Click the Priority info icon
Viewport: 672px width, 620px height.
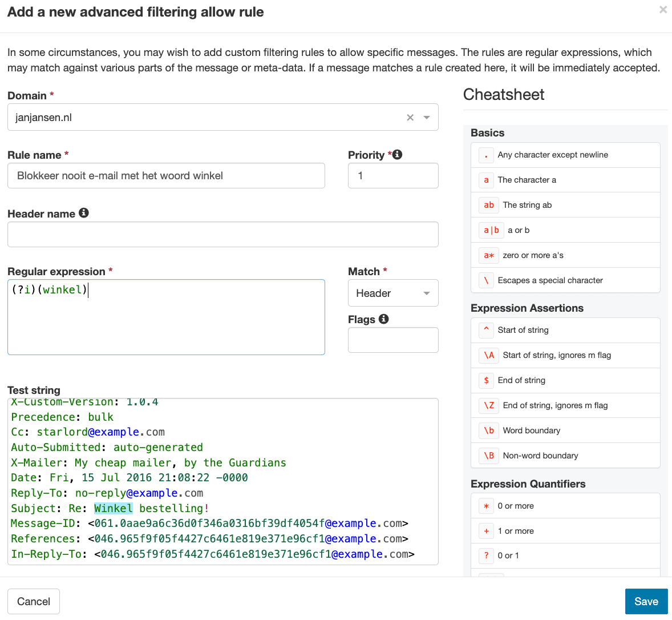pos(398,155)
